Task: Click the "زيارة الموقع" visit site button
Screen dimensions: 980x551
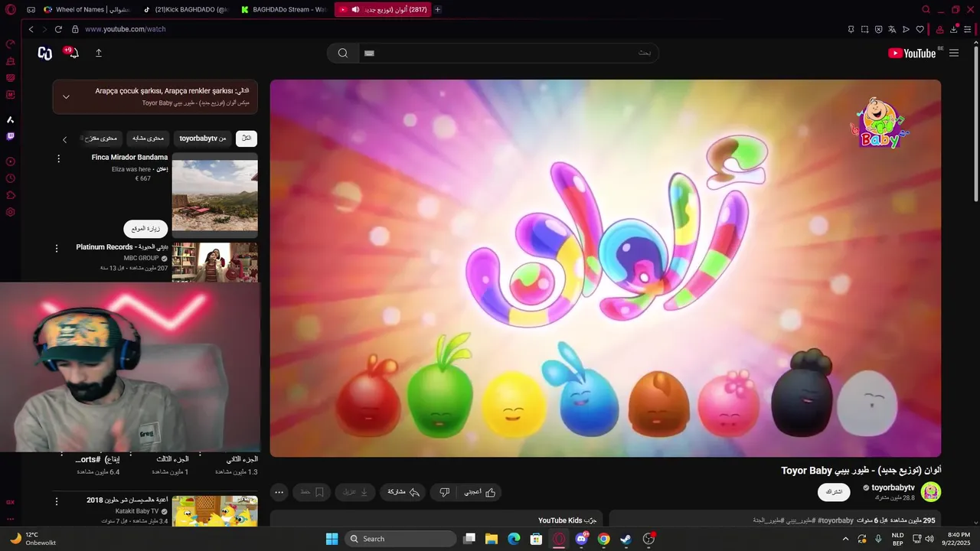Action: pos(145,229)
